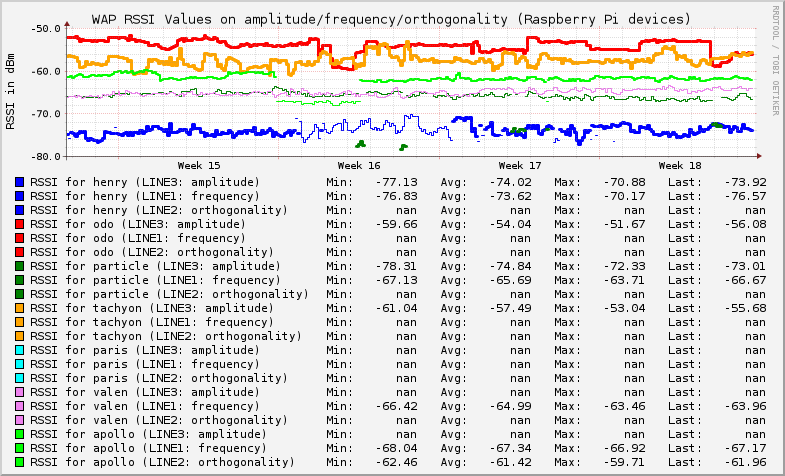Click the cyan swatch for paris amplitude
The image size is (785, 476).
point(20,350)
